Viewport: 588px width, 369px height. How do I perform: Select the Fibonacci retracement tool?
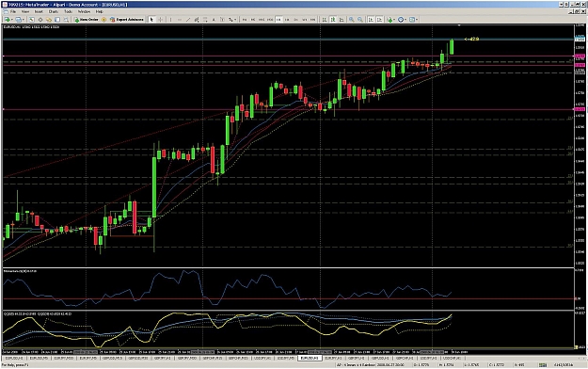(x=205, y=20)
